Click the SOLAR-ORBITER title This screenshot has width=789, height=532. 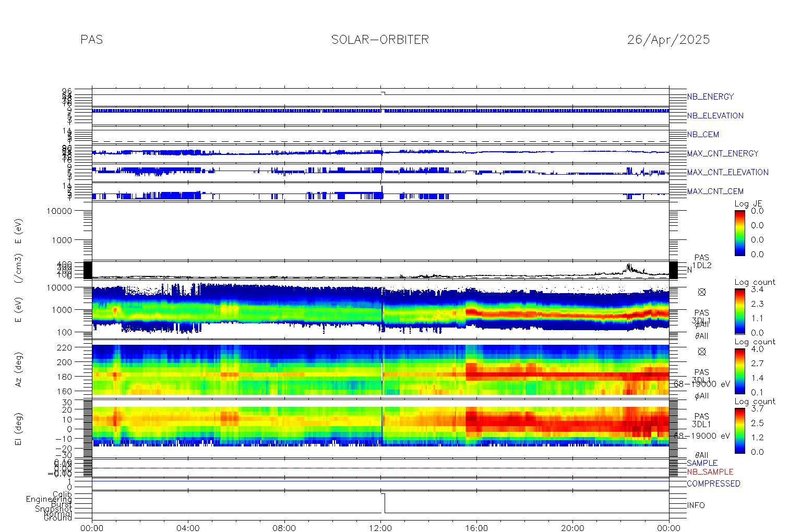coord(380,40)
